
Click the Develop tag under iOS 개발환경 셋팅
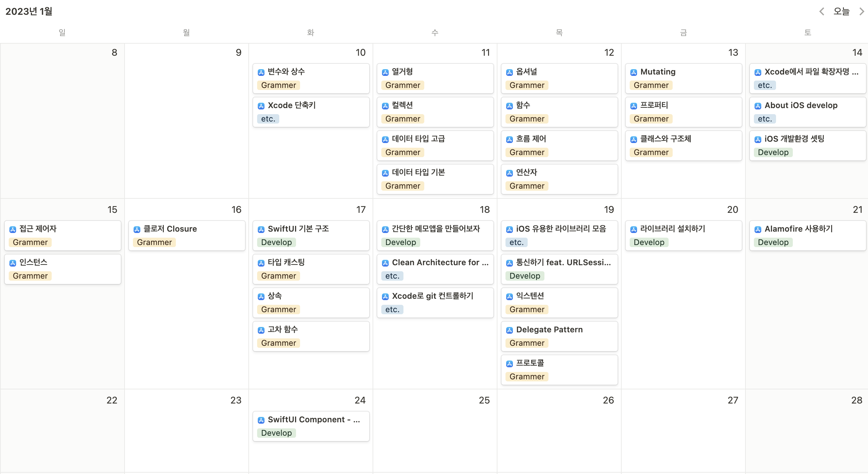click(773, 153)
